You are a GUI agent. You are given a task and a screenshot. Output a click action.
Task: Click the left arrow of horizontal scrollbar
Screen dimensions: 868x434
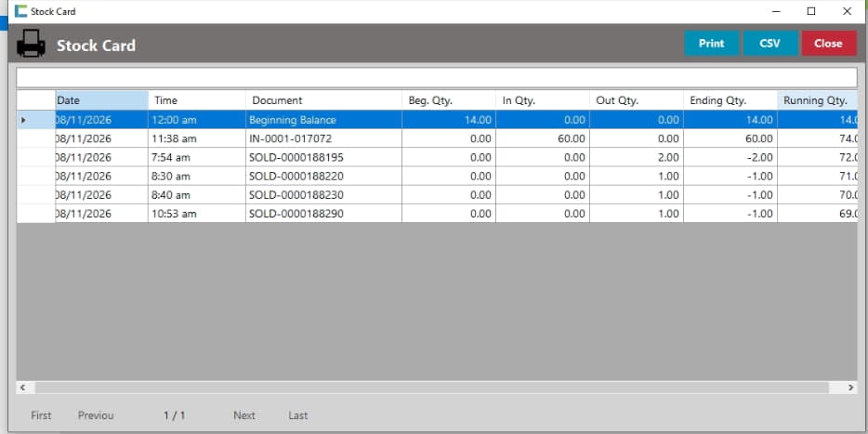[22, 388]
